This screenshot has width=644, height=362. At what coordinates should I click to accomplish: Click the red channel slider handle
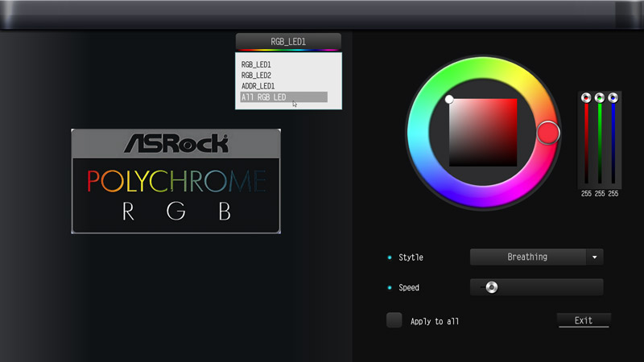tap(586, 97)
